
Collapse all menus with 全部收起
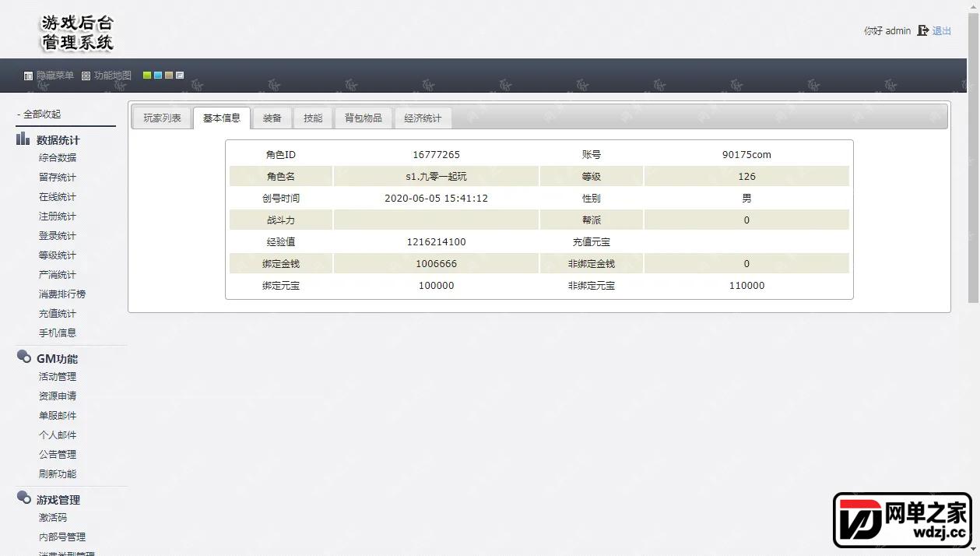(39, 114)
